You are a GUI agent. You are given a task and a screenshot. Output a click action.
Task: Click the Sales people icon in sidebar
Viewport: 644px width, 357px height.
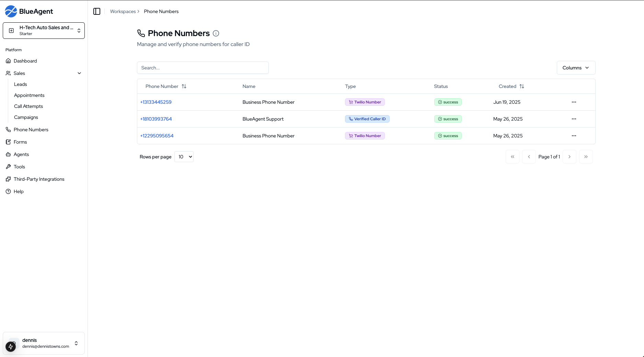point(8,73)
